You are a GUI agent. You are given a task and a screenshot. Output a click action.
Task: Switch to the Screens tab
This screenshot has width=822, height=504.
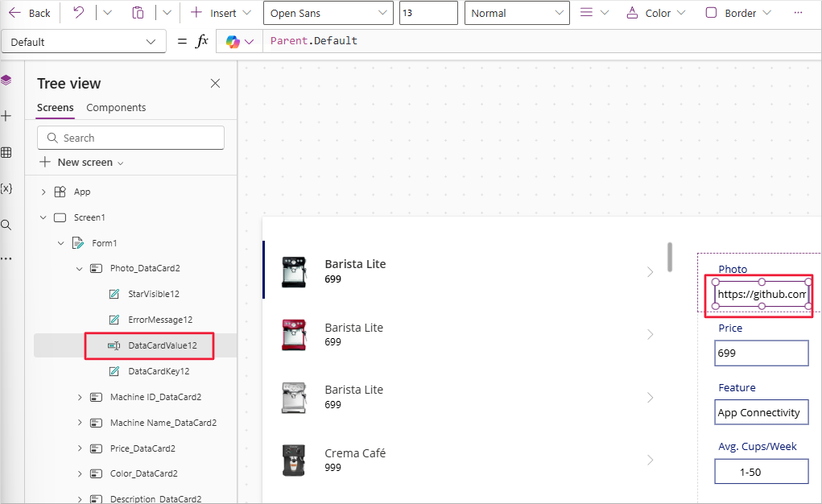point(55,108)
